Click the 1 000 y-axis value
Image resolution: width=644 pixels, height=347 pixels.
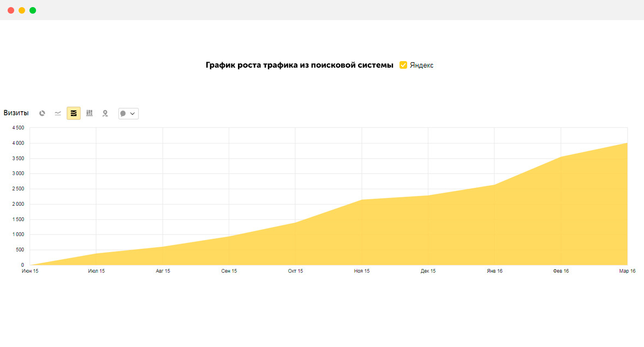pyautogui.click(x=18, y=235)
